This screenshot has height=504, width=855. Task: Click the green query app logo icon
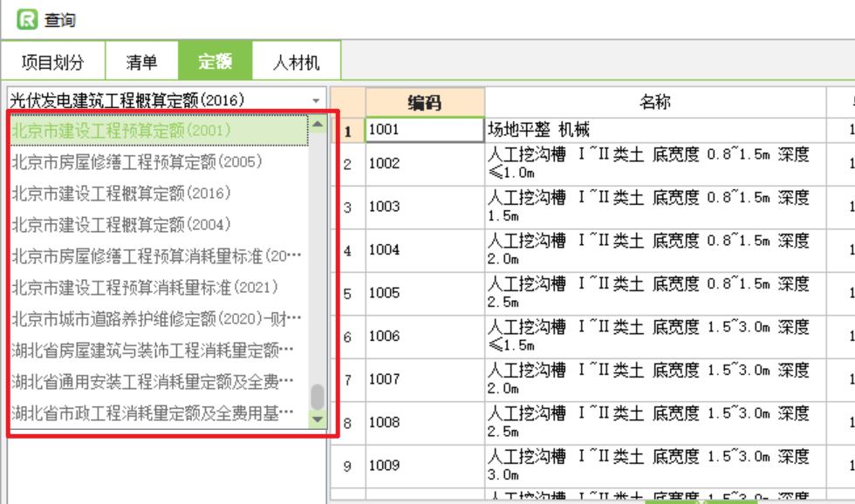[27, 18]
